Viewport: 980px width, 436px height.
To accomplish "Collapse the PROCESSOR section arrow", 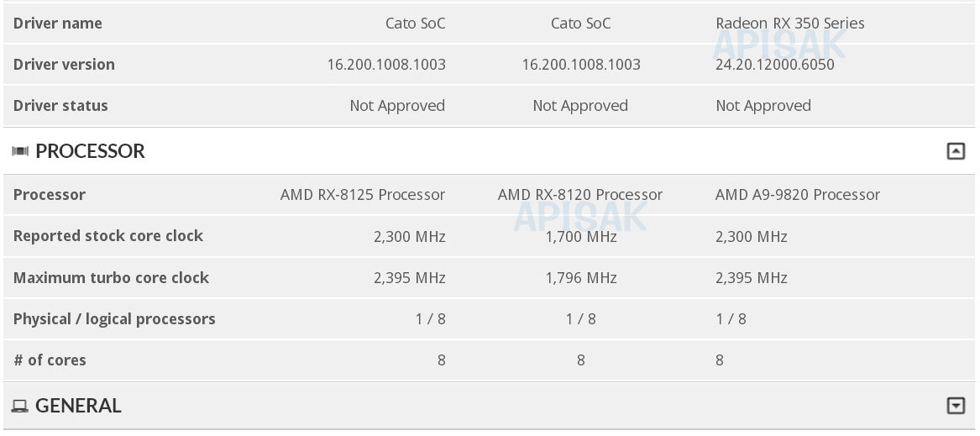I will [956, 151].
